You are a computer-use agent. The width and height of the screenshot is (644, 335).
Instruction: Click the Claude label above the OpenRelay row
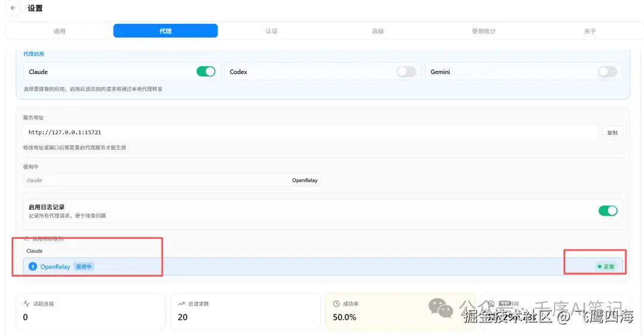tap(35, 251)
